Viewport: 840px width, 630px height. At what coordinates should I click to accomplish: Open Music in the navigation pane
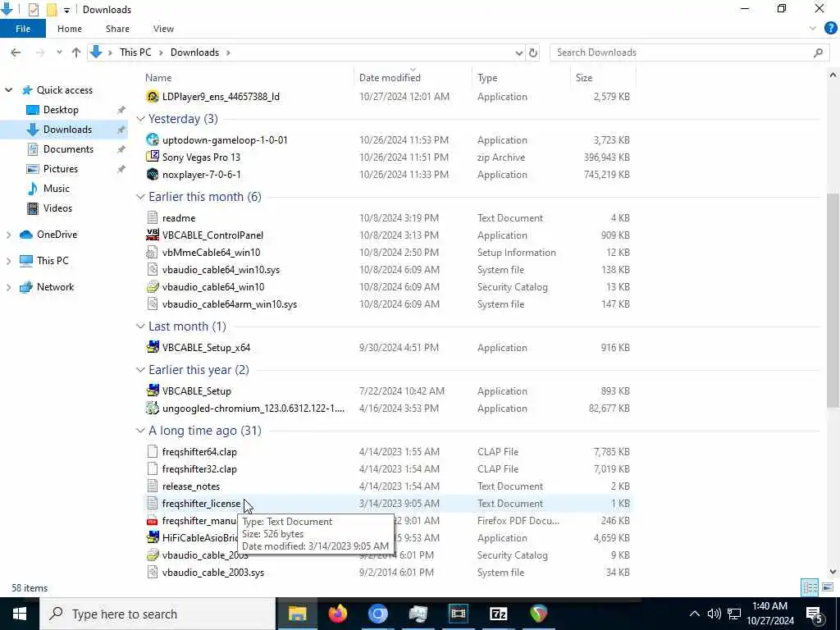[57, 189]
